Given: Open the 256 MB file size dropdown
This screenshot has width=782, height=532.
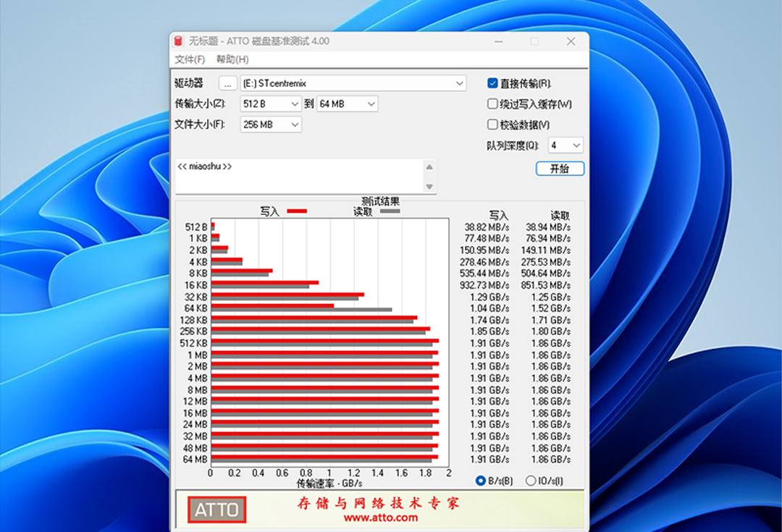Looking at the screenshot, I should (x=271, y=124).
